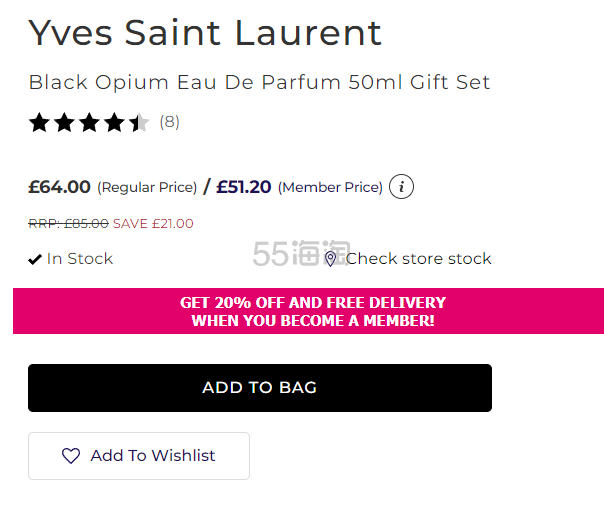This screenshot has height=507, width=604.
Task: Click the Yves Saint Laurent brand title
Action: tap(205, 32)
